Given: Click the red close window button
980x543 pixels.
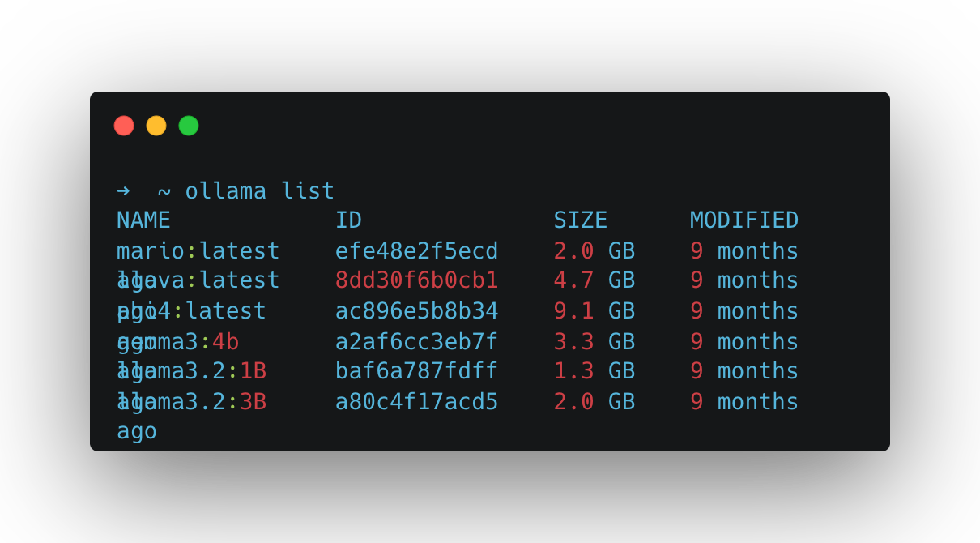Looking at the screenshot, I should point(124,126).
